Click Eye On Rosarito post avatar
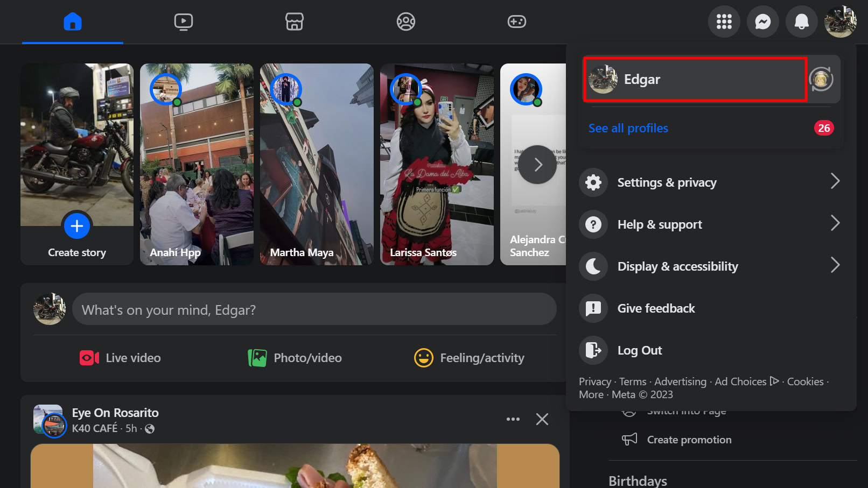The image size is (868, 488). [x=50, y=421]
